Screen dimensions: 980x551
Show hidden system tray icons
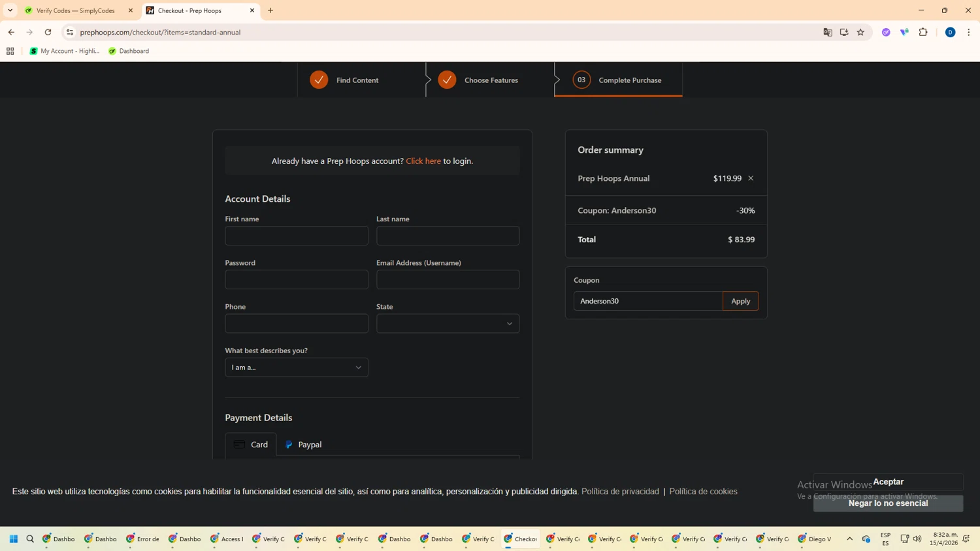point(850,539)
